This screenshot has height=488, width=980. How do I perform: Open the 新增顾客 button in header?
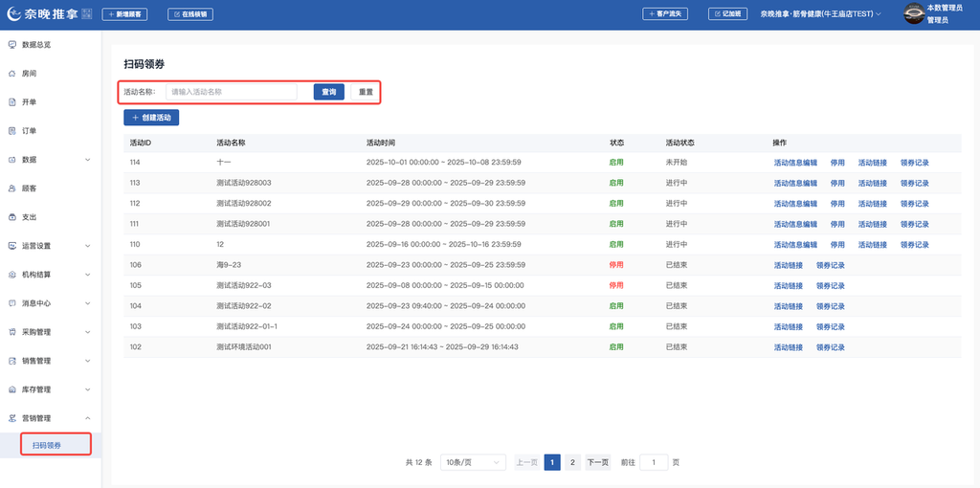124,14
